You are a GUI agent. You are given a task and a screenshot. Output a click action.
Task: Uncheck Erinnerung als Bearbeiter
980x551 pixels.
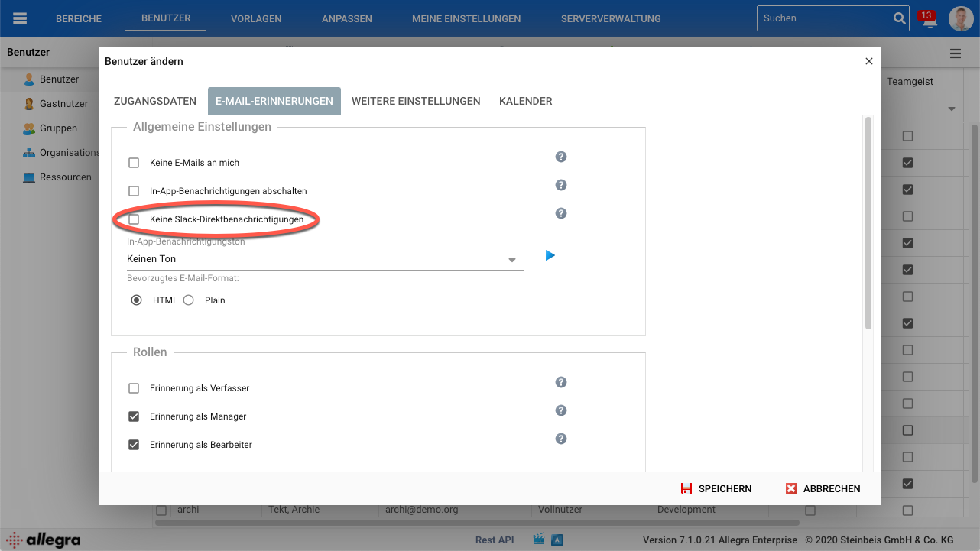[x=134, y=445]
